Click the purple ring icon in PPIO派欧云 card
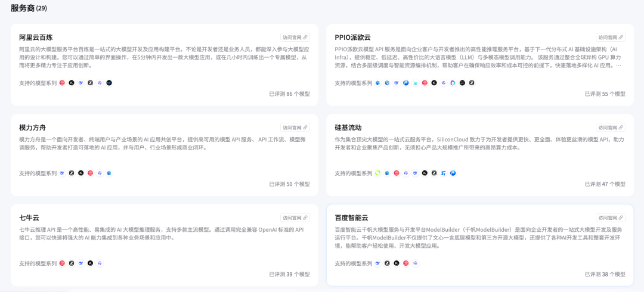The width and height of the screenshot is (644, 292). (453, 83)
